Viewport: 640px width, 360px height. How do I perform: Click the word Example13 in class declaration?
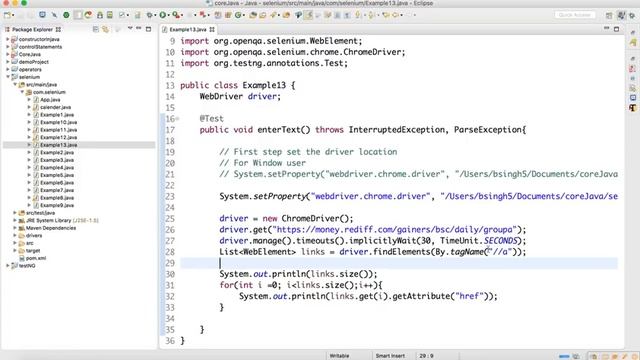[264, 85]
